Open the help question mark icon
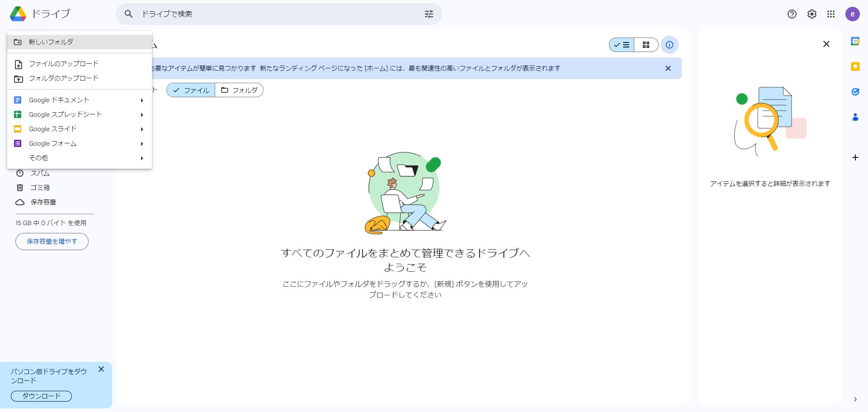This screenshot has width=868, height=412. [792, 14]
